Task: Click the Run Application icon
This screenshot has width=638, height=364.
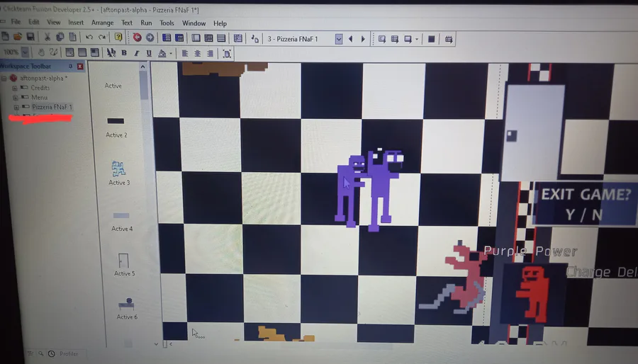Action: point(394,39)
